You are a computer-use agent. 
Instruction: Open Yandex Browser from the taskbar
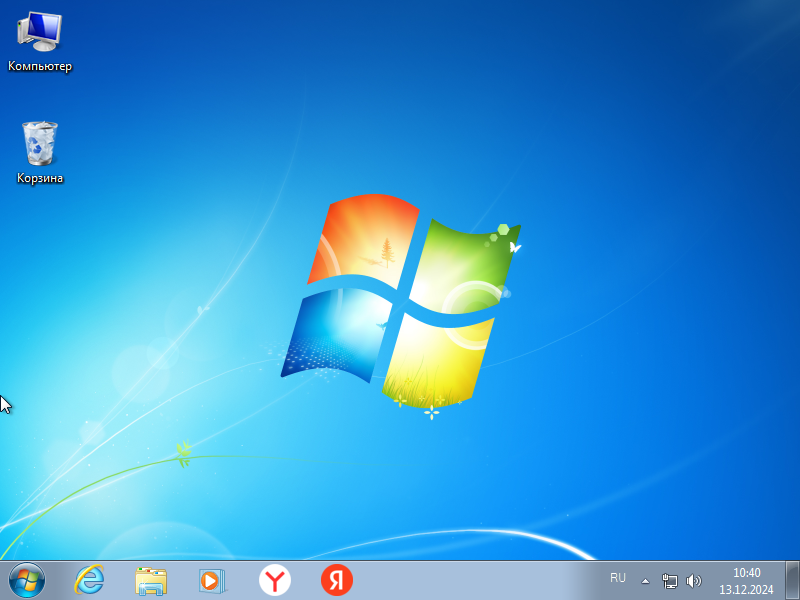(274, 580)
